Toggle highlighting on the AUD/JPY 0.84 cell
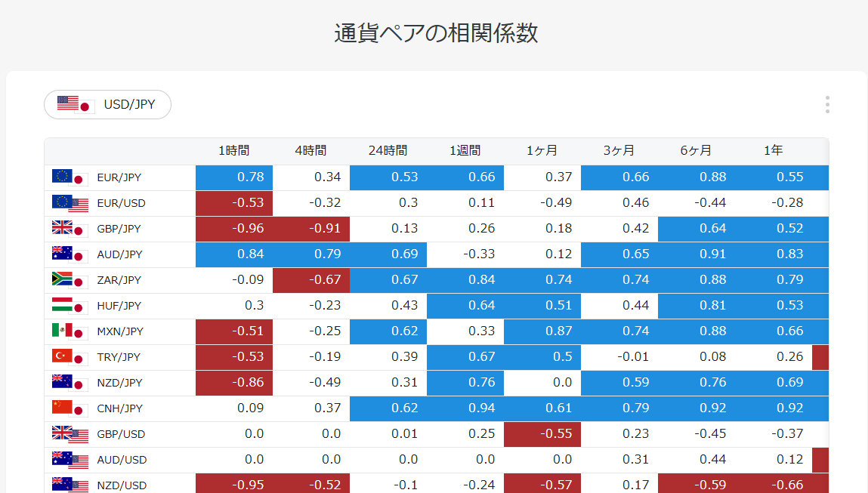This screenshot has height=493, width=868. point(234,254)
